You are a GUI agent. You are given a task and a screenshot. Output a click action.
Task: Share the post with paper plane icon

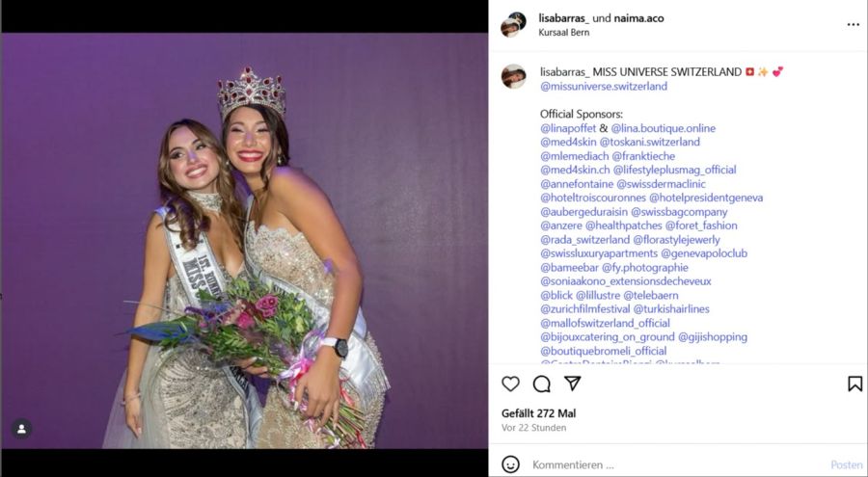(x=573, y=384)
